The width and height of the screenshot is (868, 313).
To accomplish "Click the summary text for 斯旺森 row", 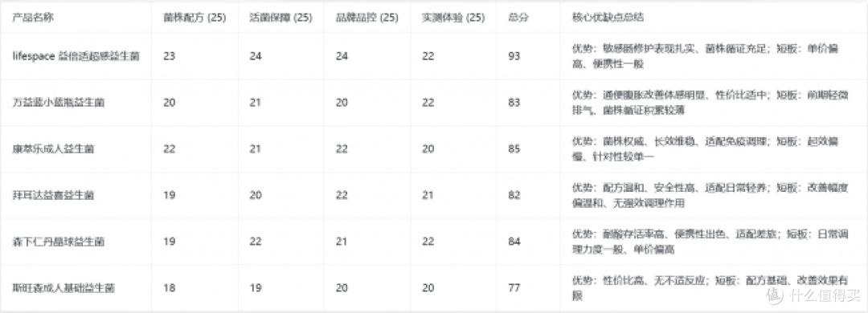I will (x=710, y=288).
